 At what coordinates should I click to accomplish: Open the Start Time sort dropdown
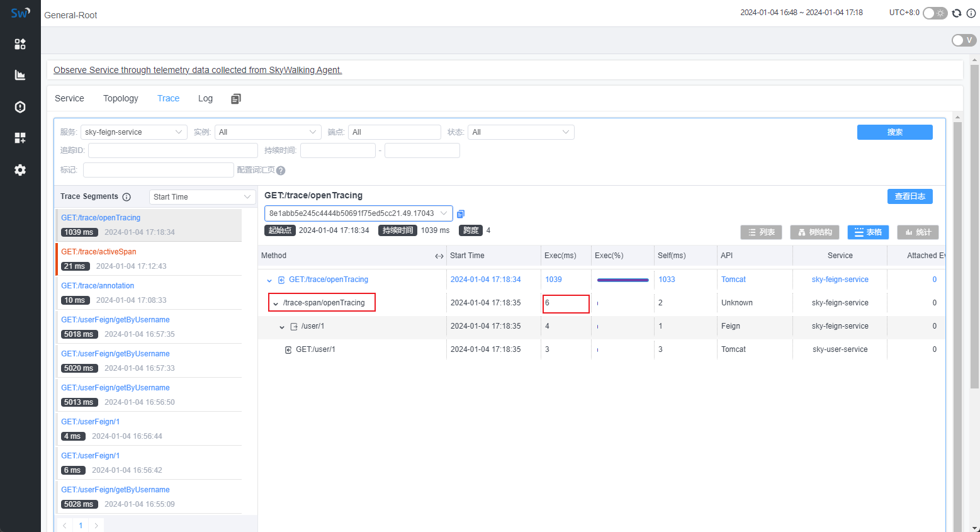pyautogui.click(x=202, y=197)
